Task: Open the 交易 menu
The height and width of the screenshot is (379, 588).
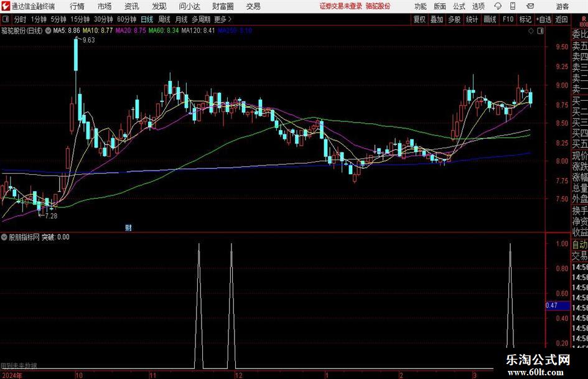Action: tap(253, 6)
